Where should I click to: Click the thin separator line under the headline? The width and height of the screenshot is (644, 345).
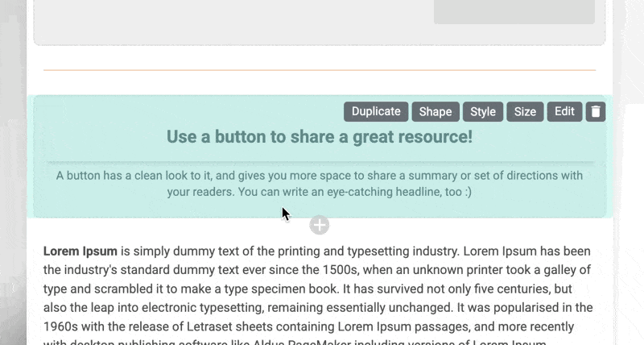pyautogui.click(x=320, y=162)
